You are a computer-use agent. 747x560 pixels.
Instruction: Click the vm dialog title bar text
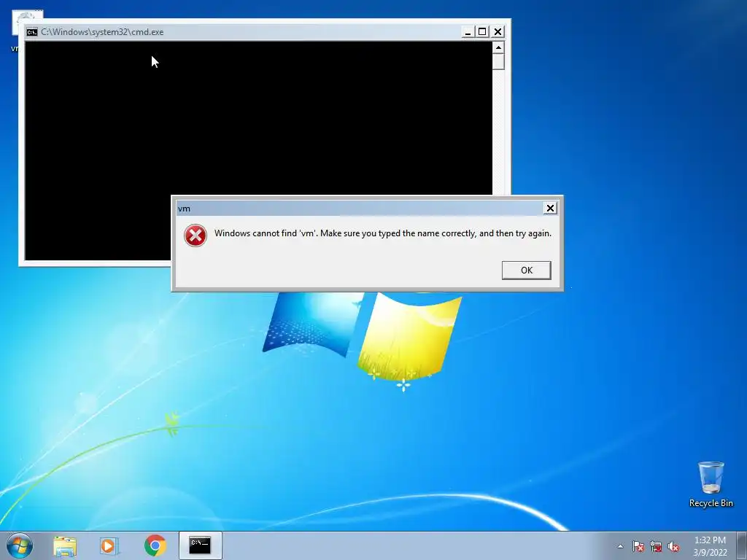(184, 209)
